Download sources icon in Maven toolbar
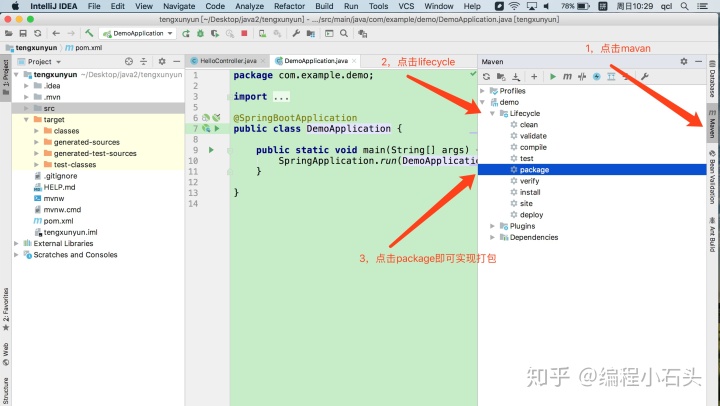720x406 pixels. pos(516,77)
